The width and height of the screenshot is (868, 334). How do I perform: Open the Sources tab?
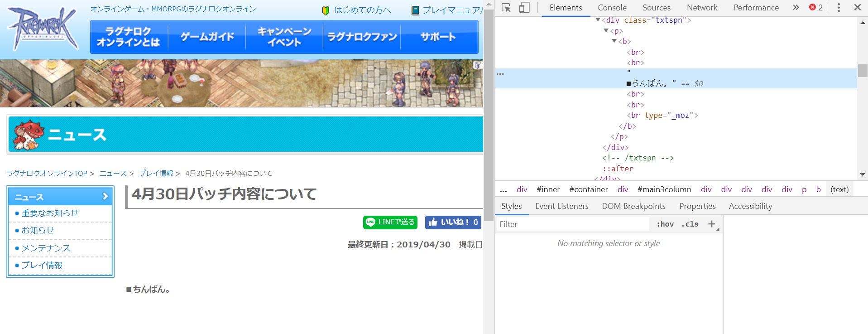point(657,8)
